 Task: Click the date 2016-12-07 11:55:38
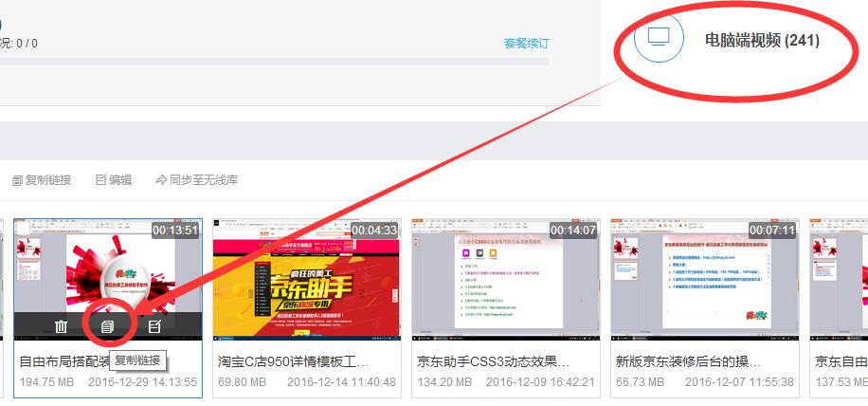tap(739, 382)
